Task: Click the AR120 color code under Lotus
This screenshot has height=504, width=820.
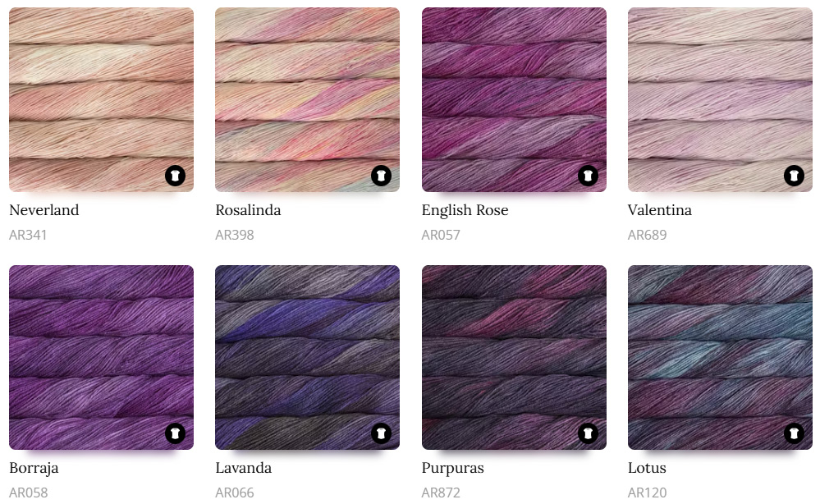Action: tap(648, 493)
